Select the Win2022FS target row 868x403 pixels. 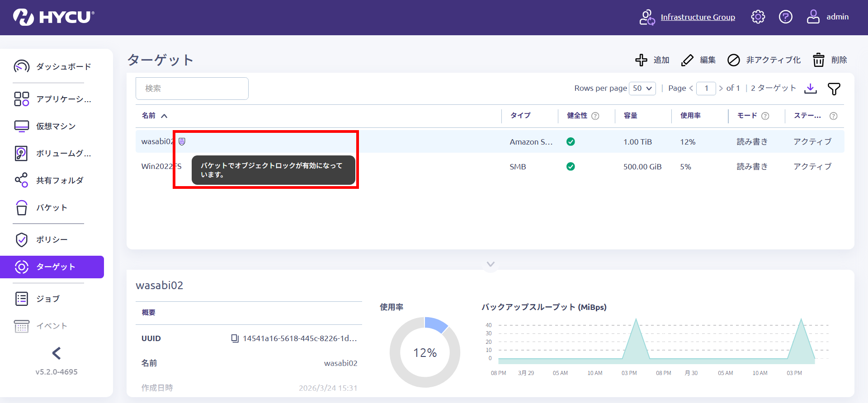tap(316, 167)
